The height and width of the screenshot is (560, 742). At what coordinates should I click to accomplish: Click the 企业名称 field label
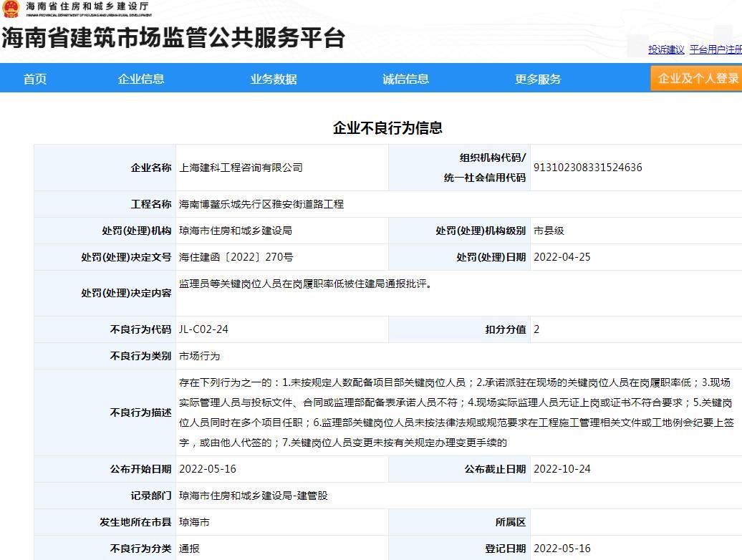click(x=151, y=168)
